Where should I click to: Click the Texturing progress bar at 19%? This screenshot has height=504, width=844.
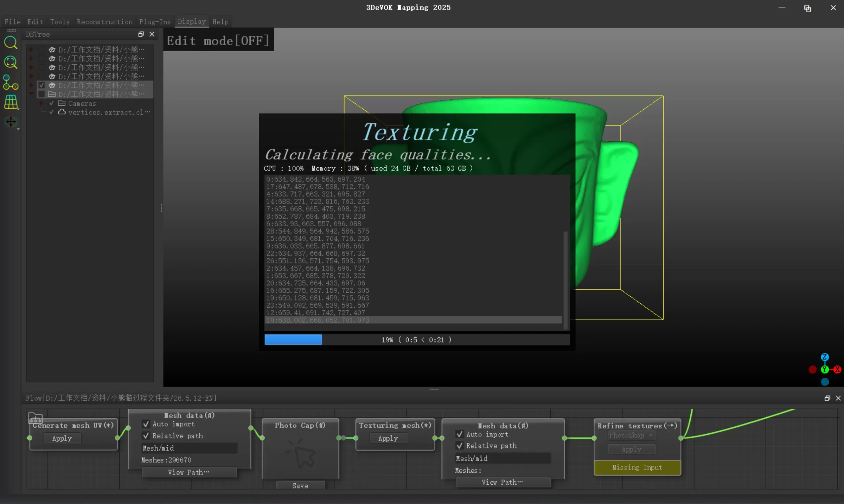[417, 340]
